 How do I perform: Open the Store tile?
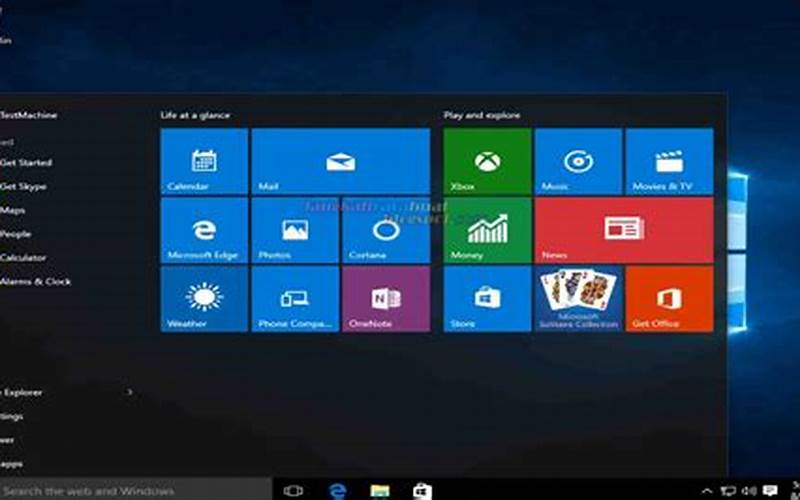coord(487,299)
